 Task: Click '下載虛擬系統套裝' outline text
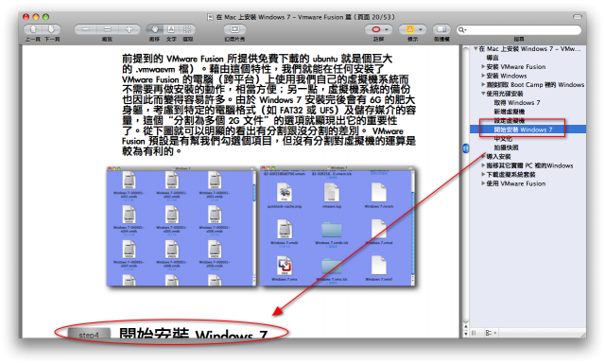(x=510, y=175)
